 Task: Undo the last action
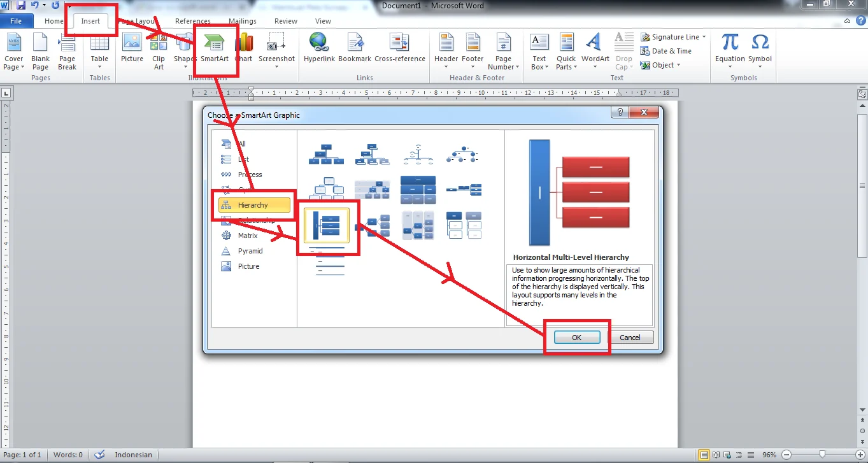point(34,6)
